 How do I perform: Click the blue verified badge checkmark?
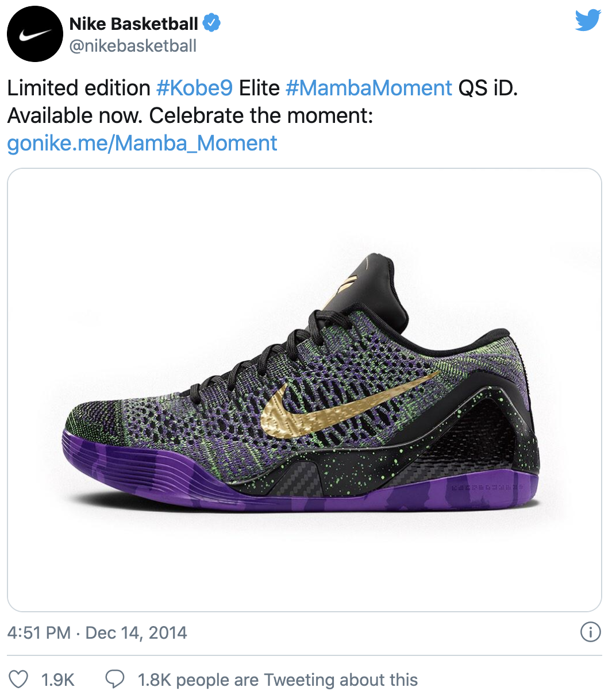click(x=211, y=24)
